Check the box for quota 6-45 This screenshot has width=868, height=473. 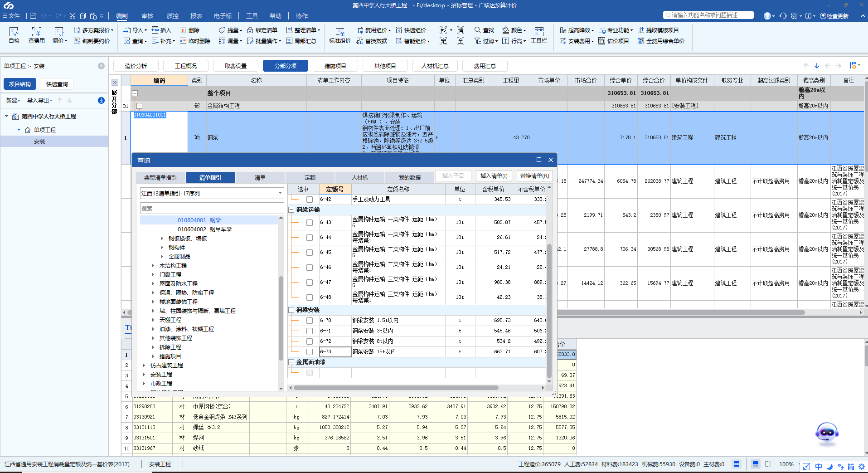click(310, 253)
